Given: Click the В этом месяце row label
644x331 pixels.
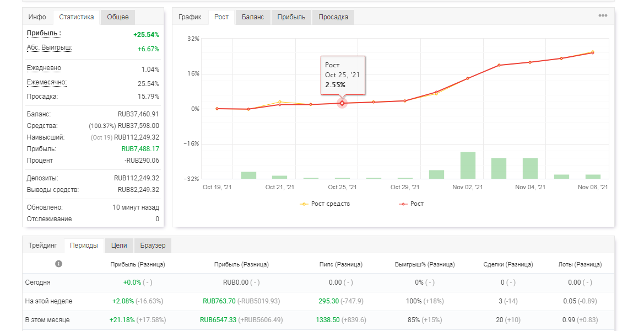Looking at the screenshot, I should click(x=47, y=320).
